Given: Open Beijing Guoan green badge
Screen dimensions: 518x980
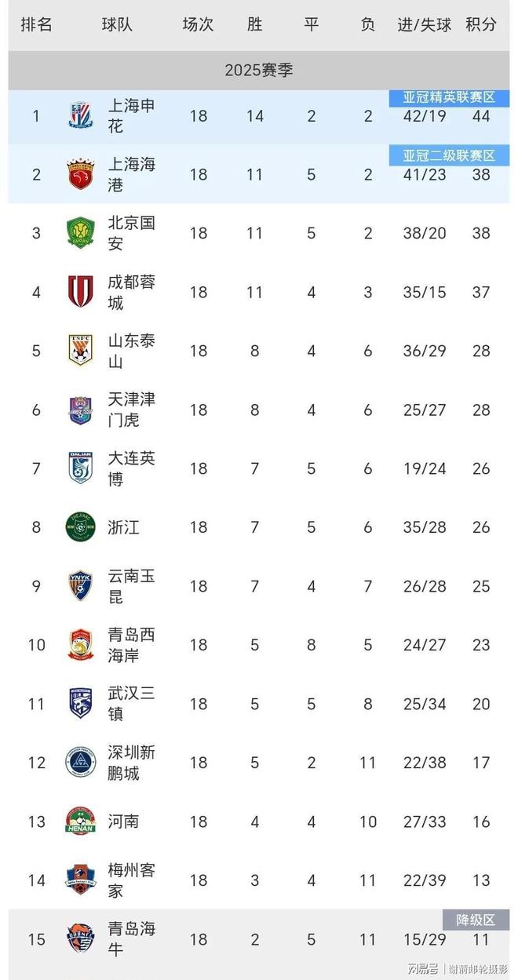Looking at the screenshot, I should coord(80,233).
